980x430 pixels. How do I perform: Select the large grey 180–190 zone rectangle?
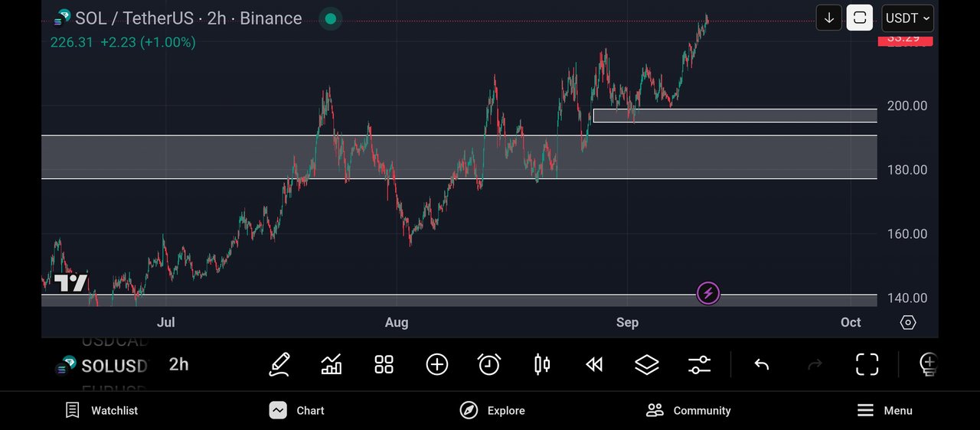tap(459, 158)
